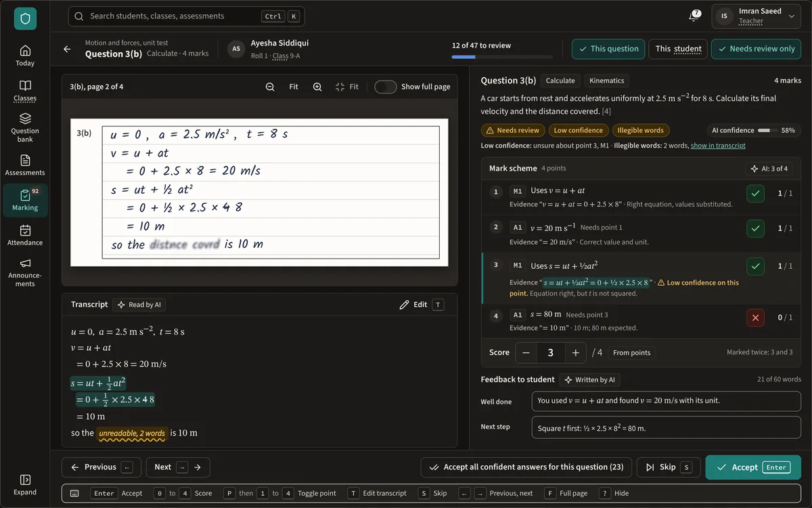This screenshot has height=508, width=812.
Task: Click the collapse Fit icon button
Action: tap(346, 87)
